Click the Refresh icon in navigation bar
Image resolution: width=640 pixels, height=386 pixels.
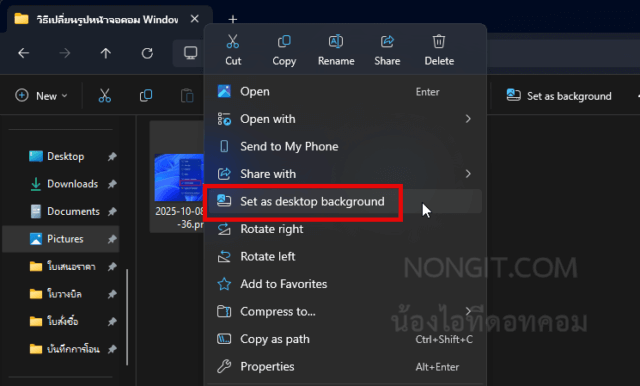[x=147, y=53]
